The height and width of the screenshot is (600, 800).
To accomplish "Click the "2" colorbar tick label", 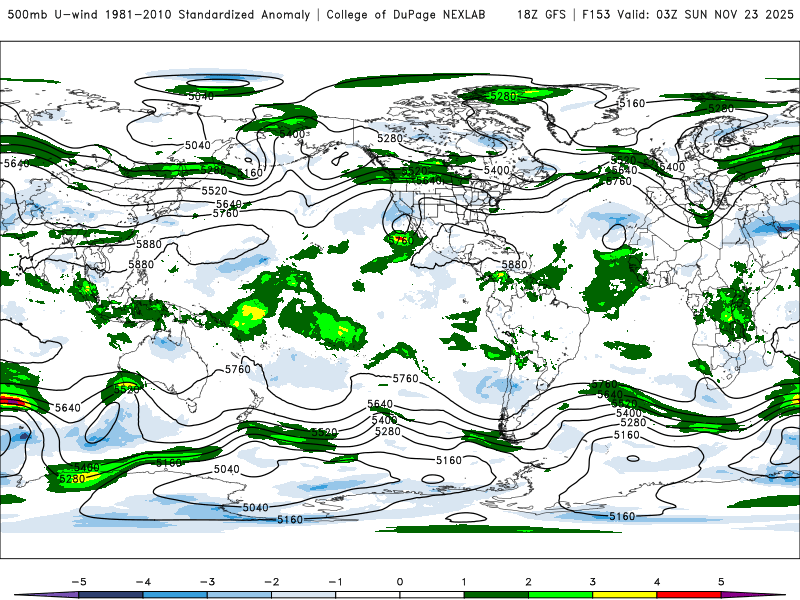I will 528,582.
